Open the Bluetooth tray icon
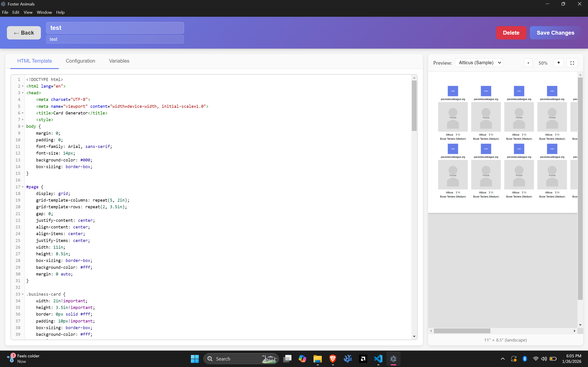588x367 pixels. click(x=525, y=359)
